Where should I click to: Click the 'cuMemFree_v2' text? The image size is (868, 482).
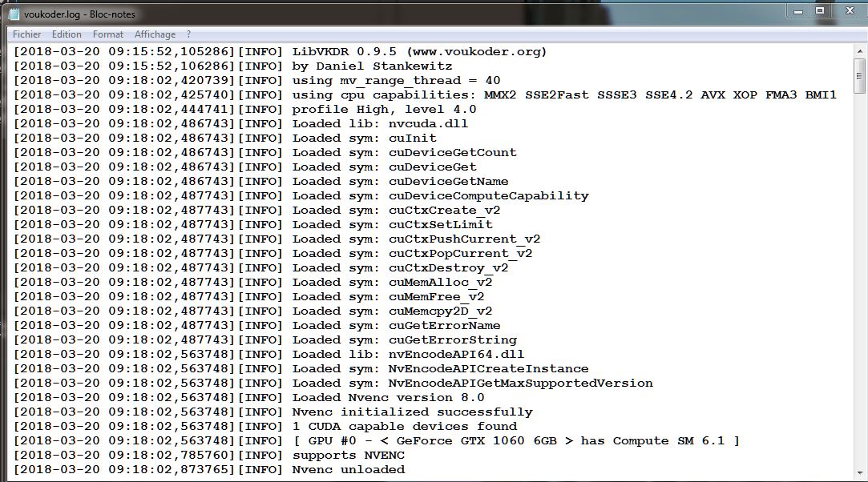pyautogui.click(x=436, y=296)
